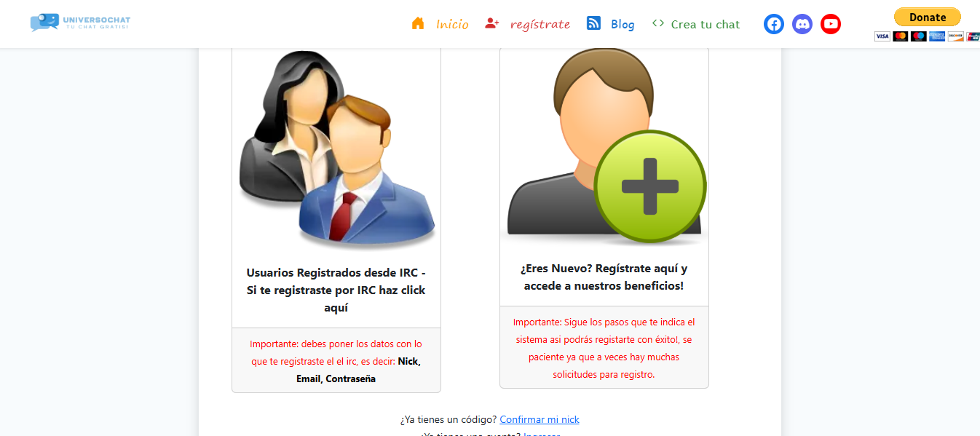Click the green code brackets icon
The image size is (980, 436).
(658, 23)
